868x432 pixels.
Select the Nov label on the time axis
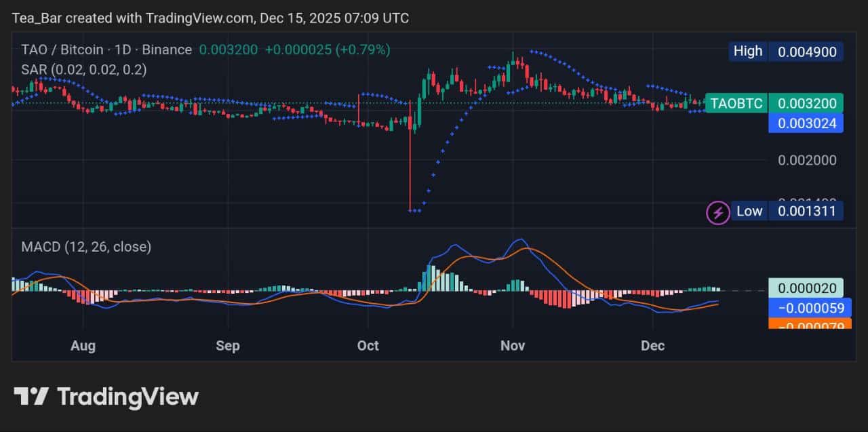tap(513, 346)
